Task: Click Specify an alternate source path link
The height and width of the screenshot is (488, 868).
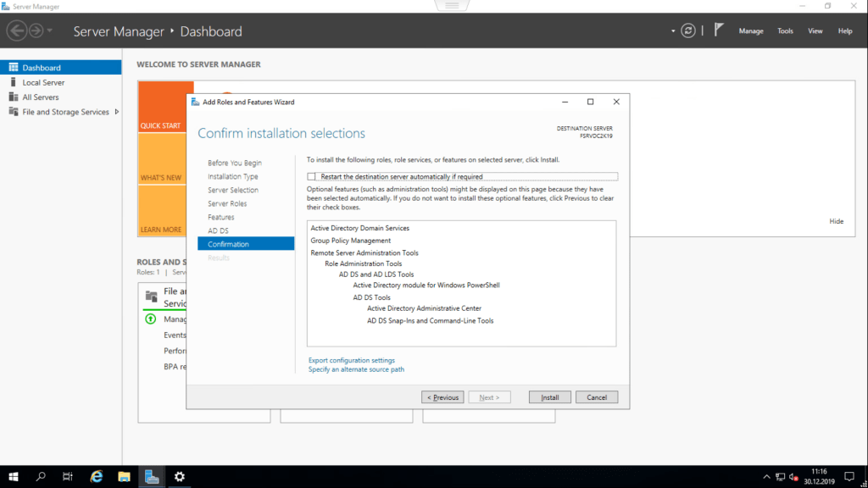Action: point(356,369)
